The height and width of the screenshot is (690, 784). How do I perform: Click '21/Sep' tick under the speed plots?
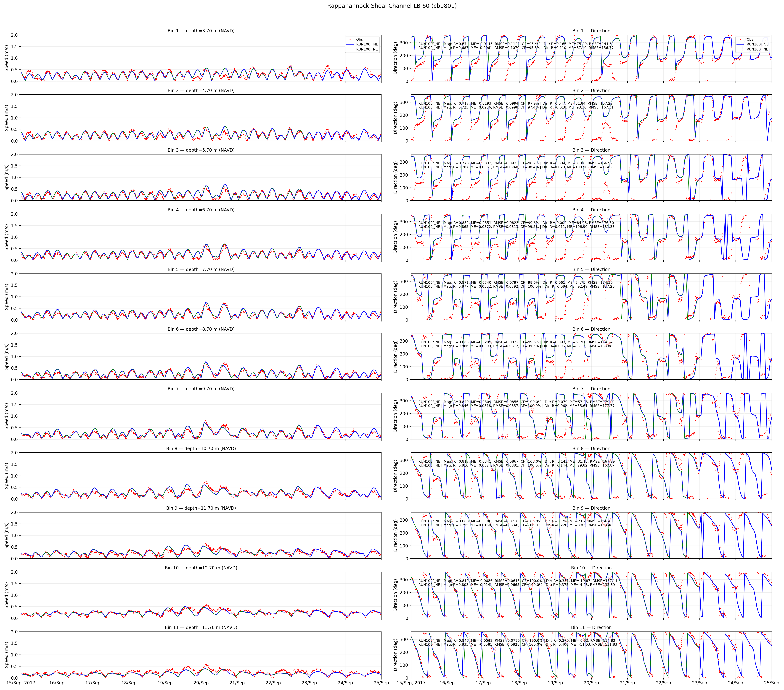point(237,683)
